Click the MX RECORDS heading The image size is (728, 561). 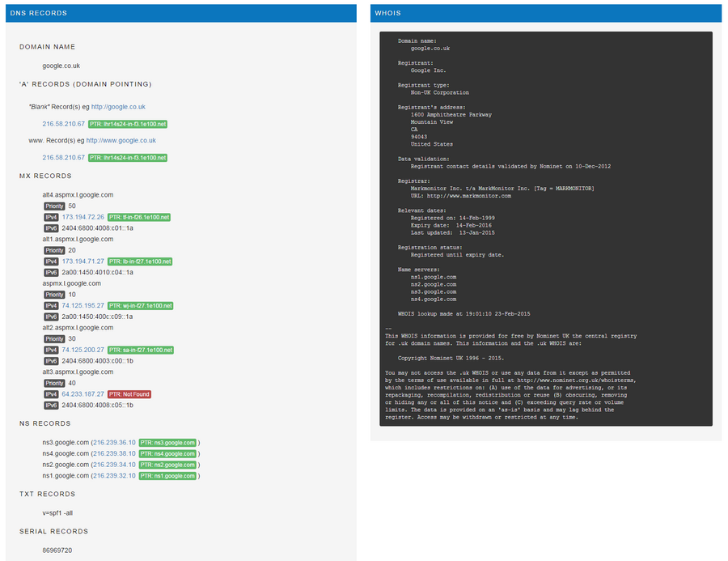[x=45, y=176]
